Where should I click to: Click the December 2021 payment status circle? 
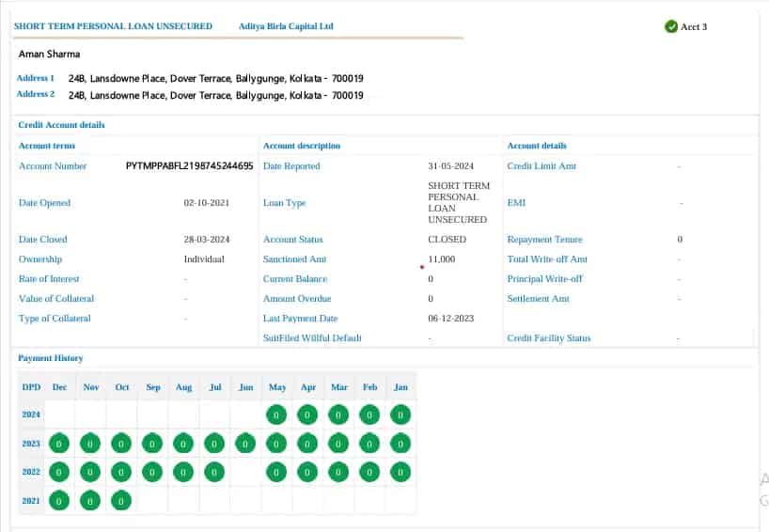point(59,501)
